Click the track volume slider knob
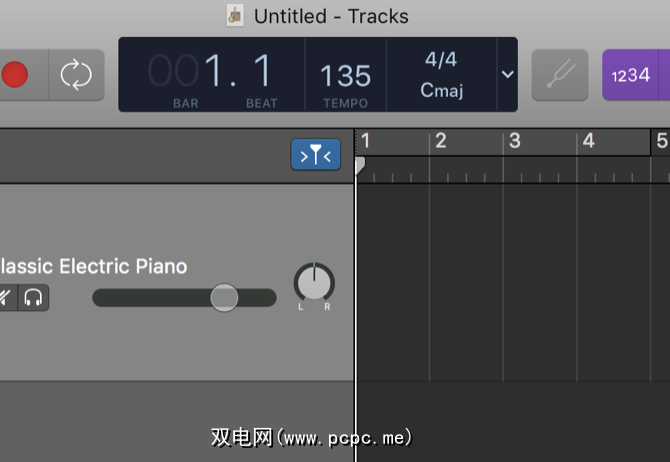This screenshot has width=670, height=462. [224, 297]
